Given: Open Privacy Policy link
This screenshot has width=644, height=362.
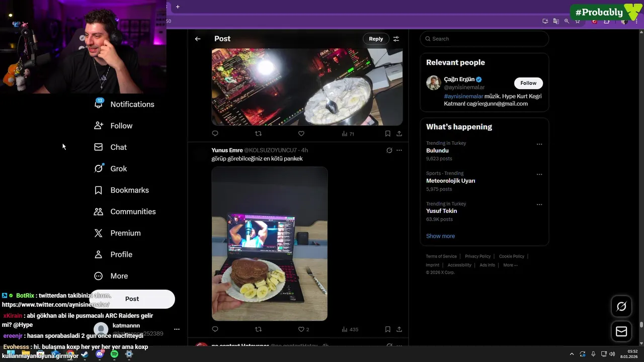Looking at the screenshot, I should point(477,256).
